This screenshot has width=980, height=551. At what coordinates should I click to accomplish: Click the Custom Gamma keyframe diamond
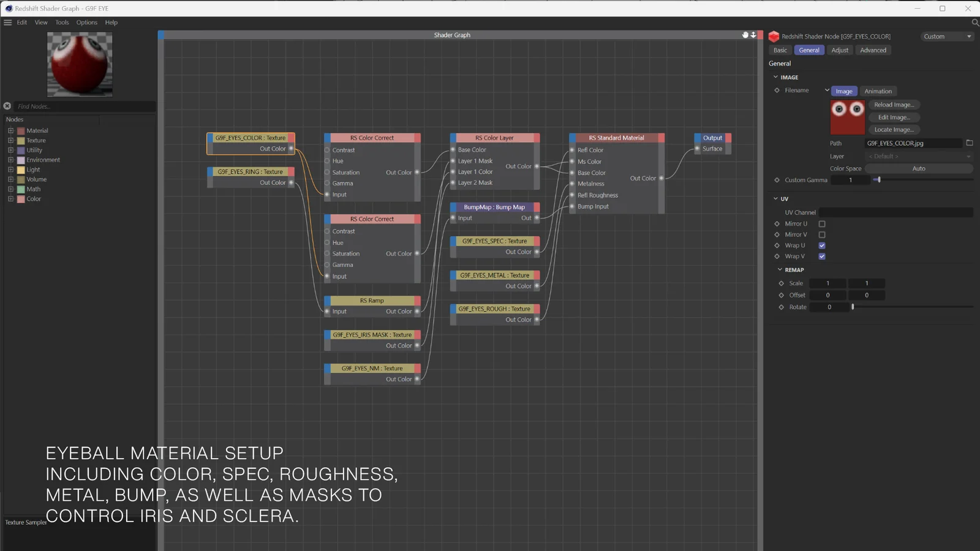(777, 180)
